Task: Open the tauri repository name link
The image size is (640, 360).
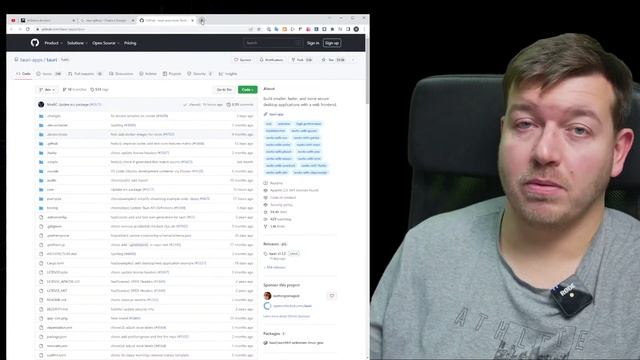Action: [x=52, y=60]
